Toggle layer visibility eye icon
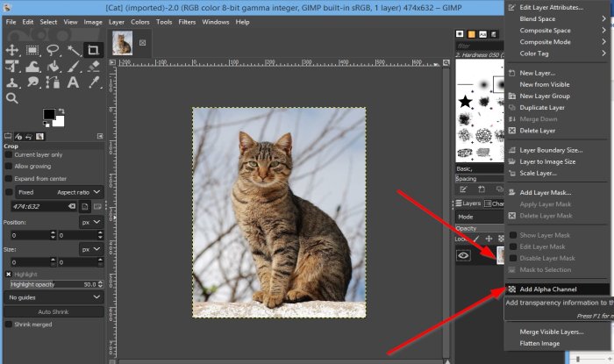 pos(465,256)
